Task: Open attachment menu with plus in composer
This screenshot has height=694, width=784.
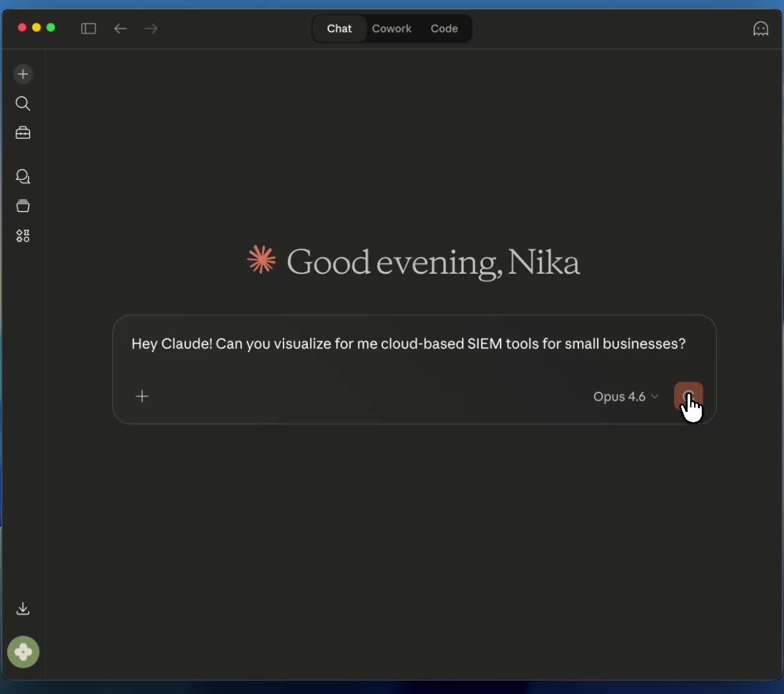Action: [143, 396]
